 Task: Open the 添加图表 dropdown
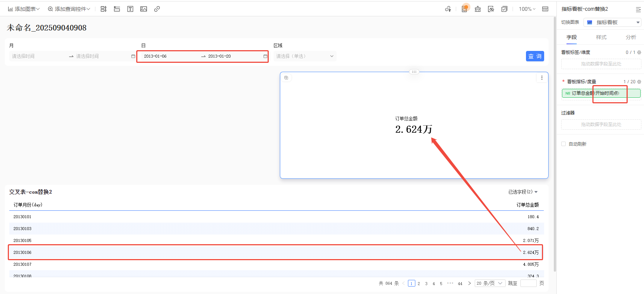24,9
